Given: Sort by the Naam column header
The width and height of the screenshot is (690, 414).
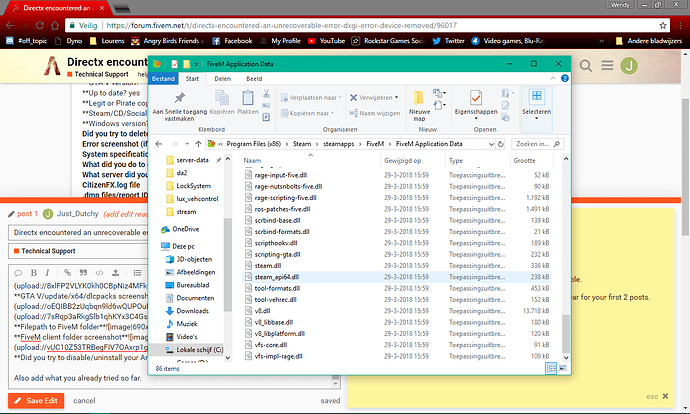Looking at the screenshot, I should tap(252, 161).
